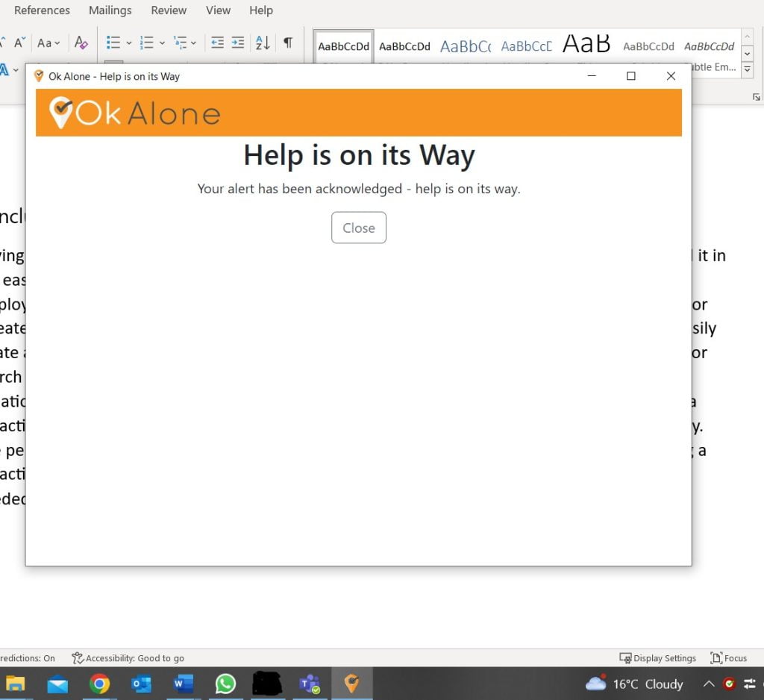Click the Ok Alone logo in orange banner

coord(135,113)
